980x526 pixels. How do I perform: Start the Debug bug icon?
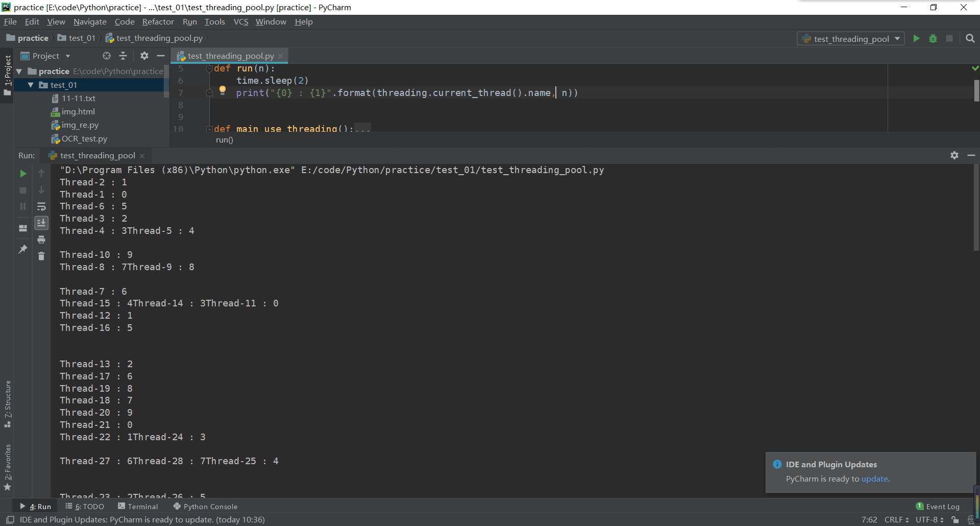pos(933,38)
